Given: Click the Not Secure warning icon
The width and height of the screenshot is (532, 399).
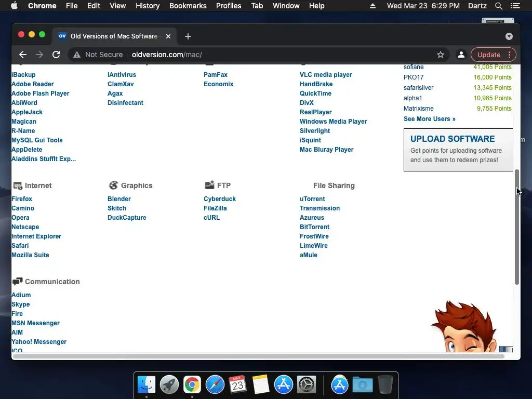Looking at the screenshot, I should [77, 55].
